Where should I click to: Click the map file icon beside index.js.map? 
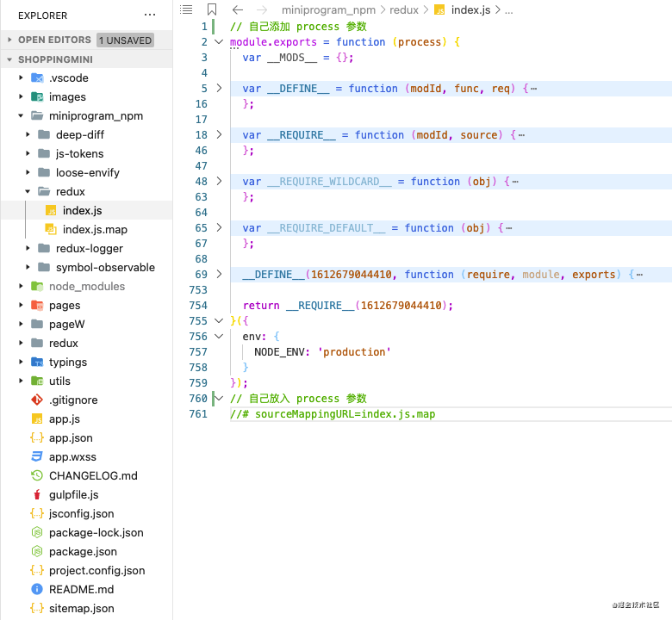pos(51,229)
